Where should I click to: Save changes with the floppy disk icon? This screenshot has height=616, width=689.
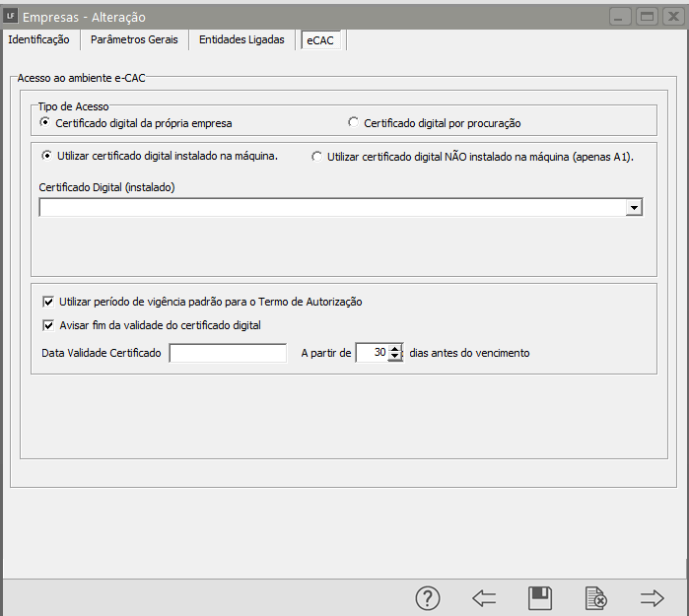(x=539, y=597)
